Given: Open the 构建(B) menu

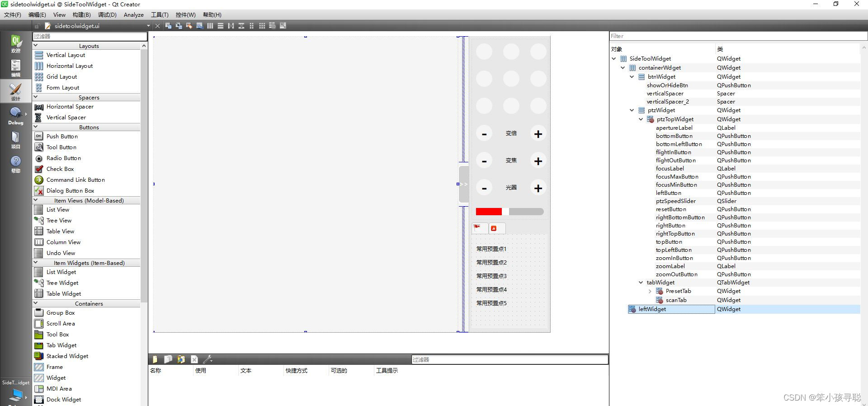Looking at the screenshot, I should point(81,15).
